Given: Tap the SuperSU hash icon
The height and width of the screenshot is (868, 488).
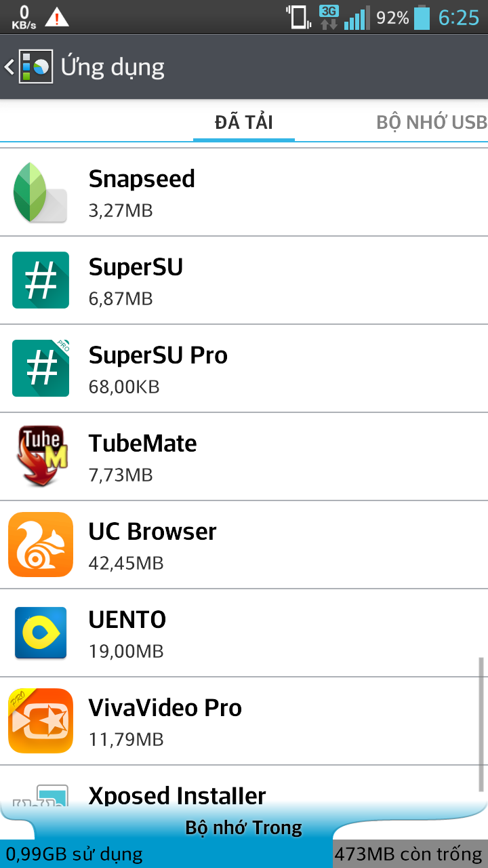Looking at the screenshot, I should pyautogui.click(x=41, y=280).
